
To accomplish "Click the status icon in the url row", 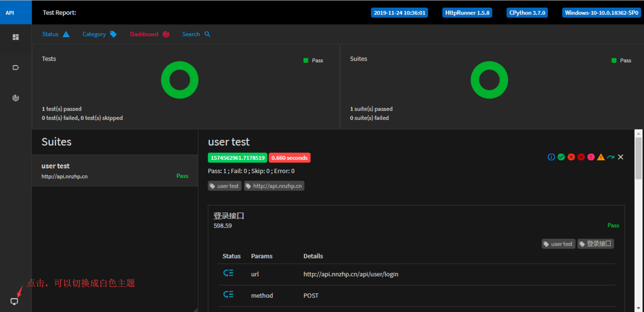I will click(229, 273).
